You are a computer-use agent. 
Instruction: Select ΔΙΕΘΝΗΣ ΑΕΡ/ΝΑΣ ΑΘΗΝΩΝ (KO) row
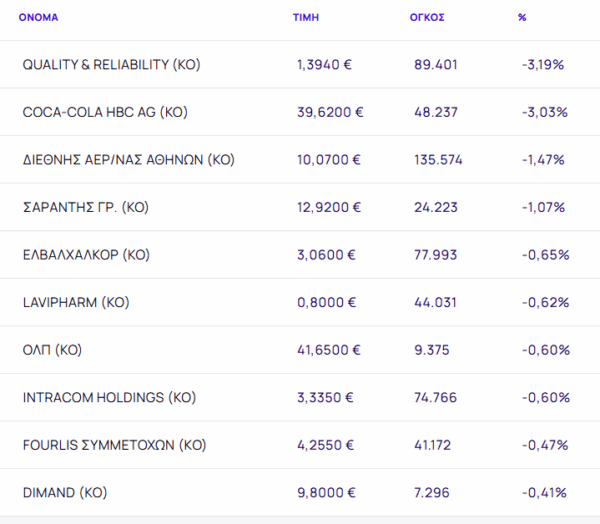pyautogui.click(x=128, y=160)
